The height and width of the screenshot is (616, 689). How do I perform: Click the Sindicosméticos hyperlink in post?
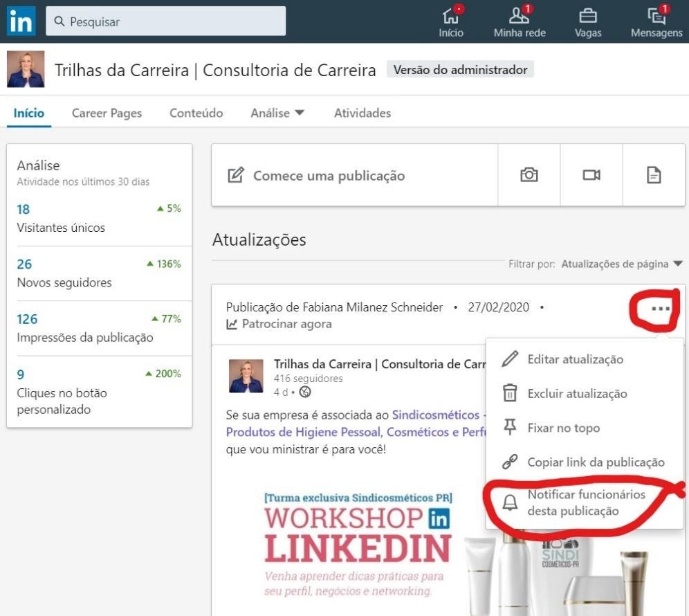[x=435, y=415]
